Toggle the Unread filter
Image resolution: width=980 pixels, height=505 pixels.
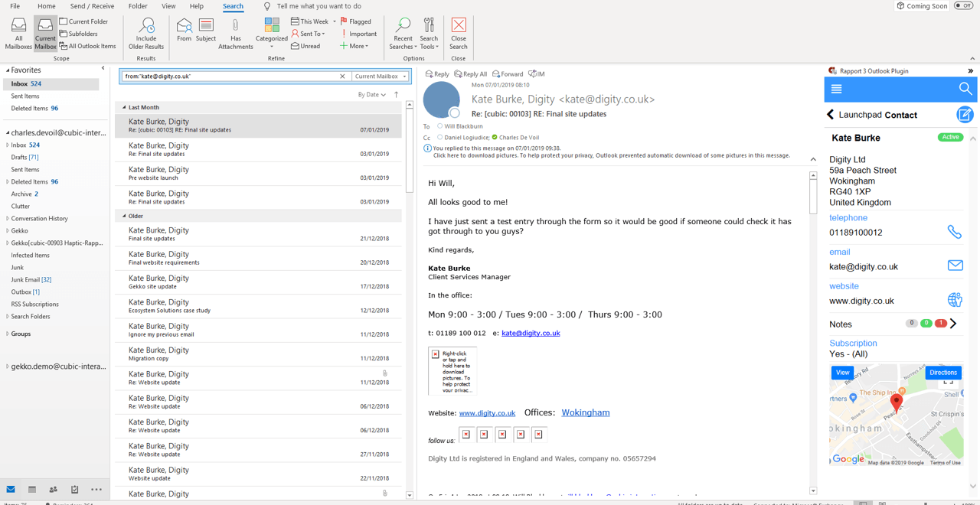[x=305, y=46]
